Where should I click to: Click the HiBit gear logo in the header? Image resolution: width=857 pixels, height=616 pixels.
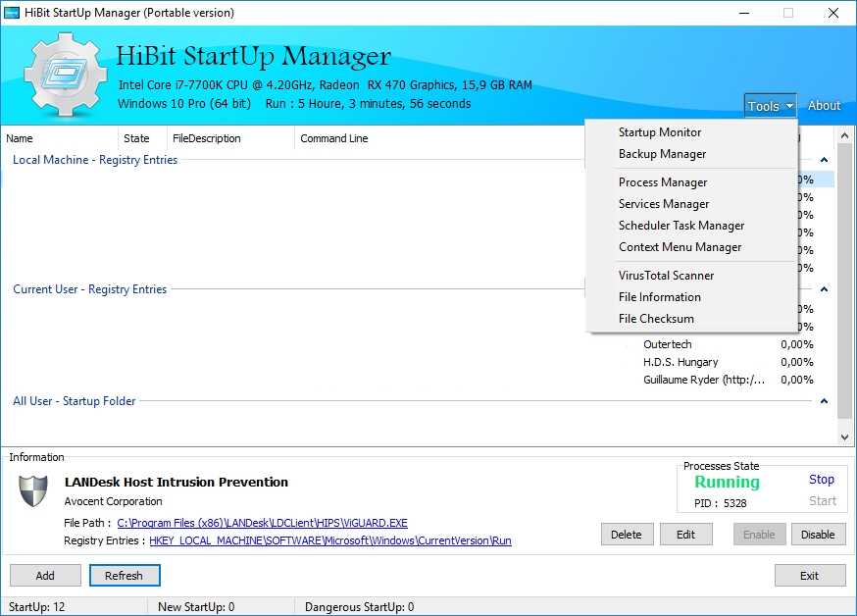(x=65, y=74)
